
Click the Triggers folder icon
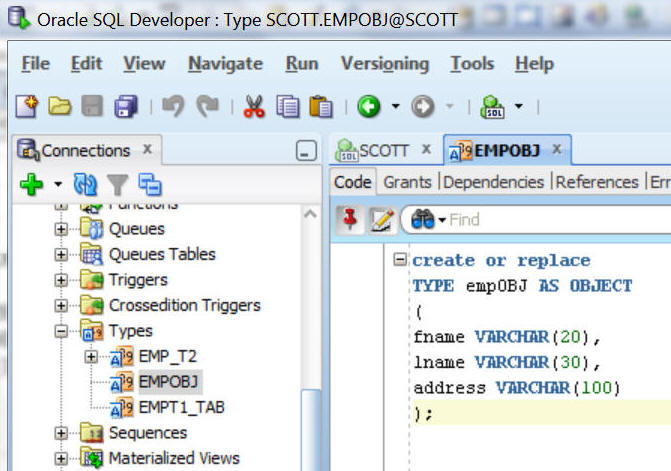(92, 280)
